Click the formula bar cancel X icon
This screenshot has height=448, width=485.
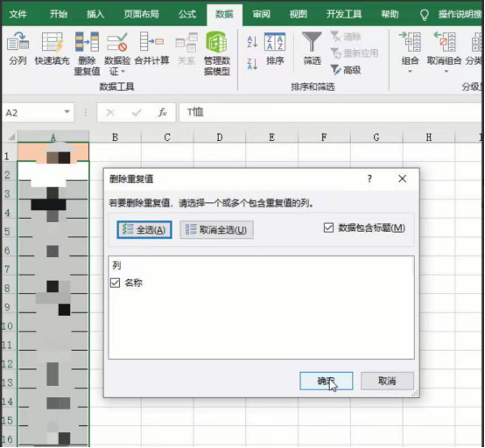(110, 113)
